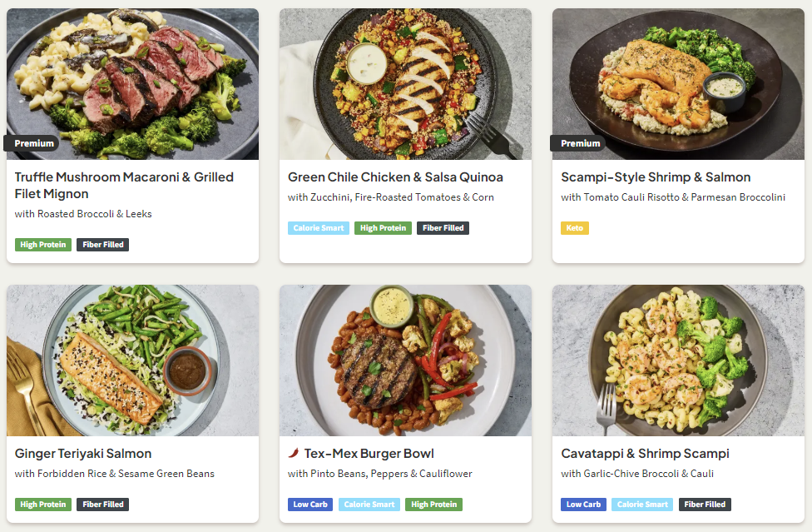The height and width of the screenshot is (532, 812).
Task: Click the Premium badge on Shrimp & Salmon
Action: [x=579, y=143]
